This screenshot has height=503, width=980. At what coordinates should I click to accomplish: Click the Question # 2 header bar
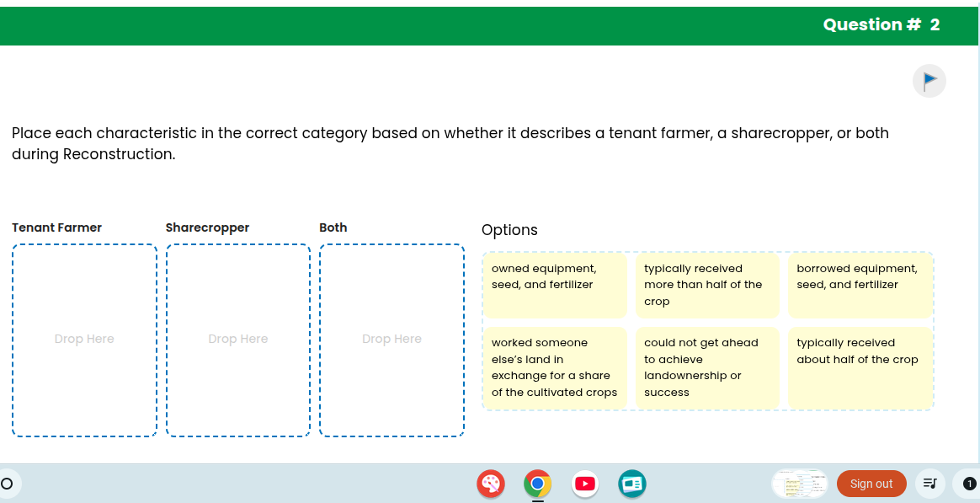pyautogui.click(x=881, y=24)
